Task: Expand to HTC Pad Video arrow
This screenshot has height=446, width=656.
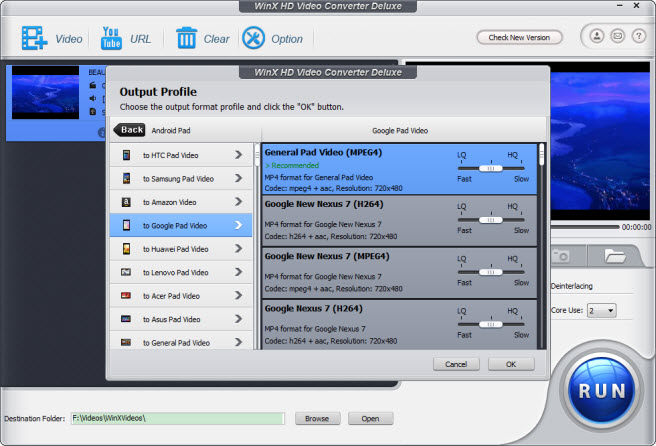Action: click(x=238, y=155)
